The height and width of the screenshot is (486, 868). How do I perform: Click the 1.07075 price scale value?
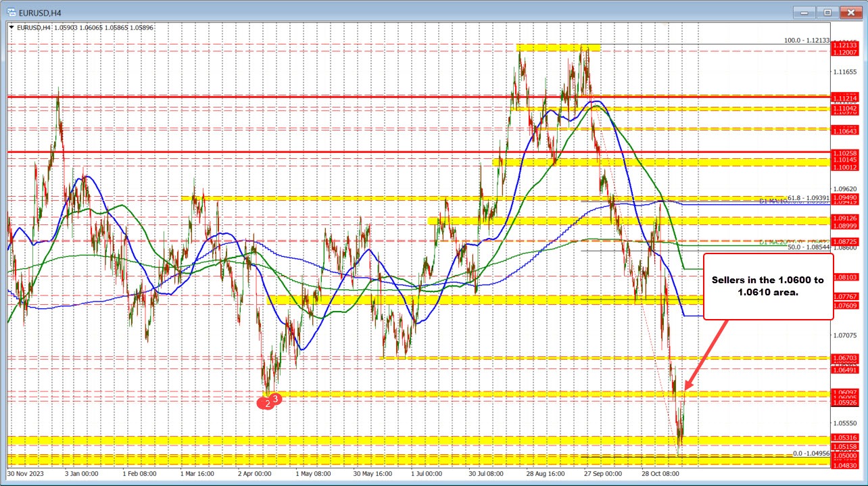(845, 335)
